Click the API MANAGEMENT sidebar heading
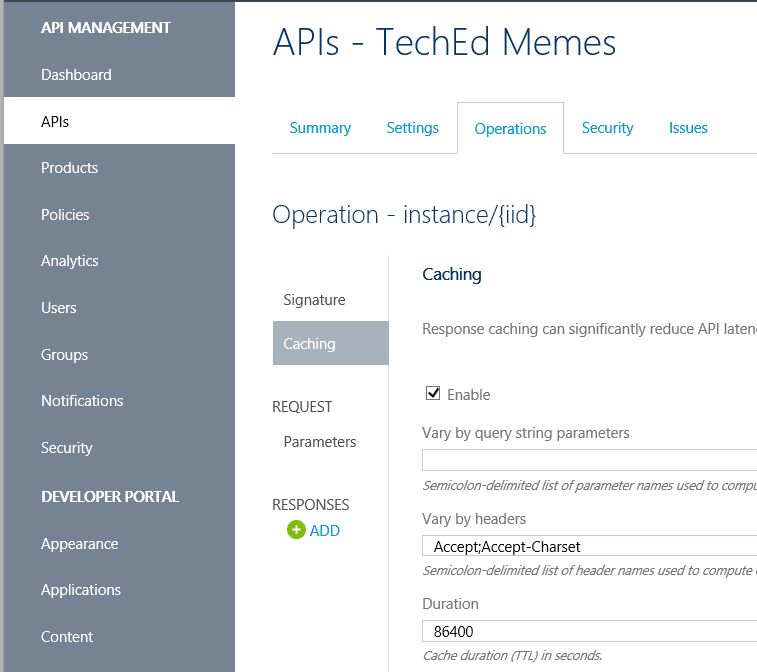The image size is (757, 672). tap(106, 28)
